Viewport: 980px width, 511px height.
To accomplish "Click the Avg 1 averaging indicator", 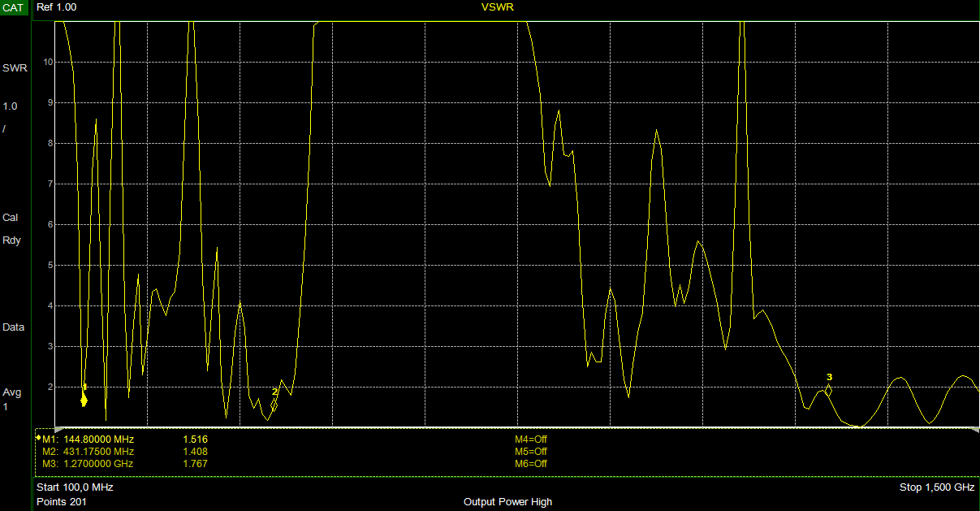I will coord(11,400).
